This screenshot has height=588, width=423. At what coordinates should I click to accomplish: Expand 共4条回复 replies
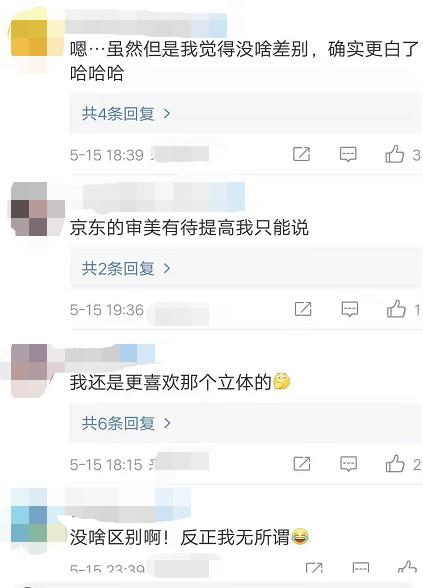[126, 113]
